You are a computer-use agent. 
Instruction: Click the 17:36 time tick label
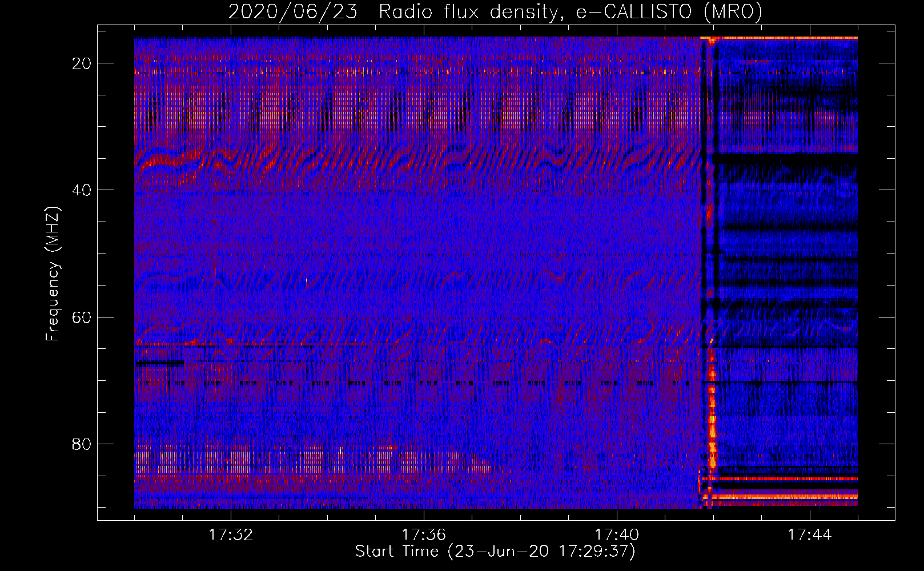coord(424,535)
